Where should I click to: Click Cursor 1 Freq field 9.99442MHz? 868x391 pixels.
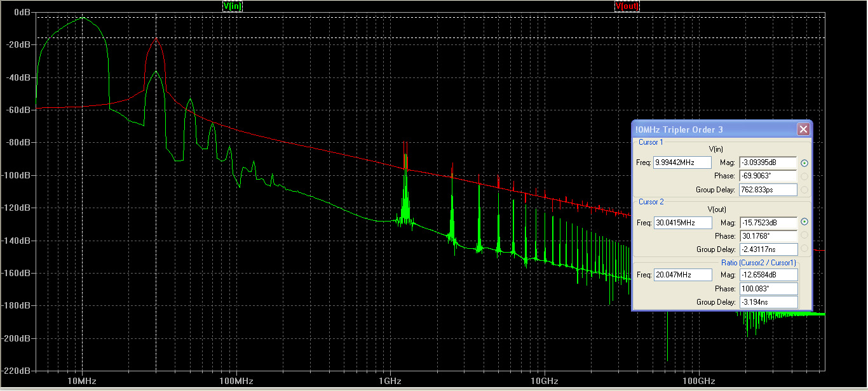pos(682,162)
